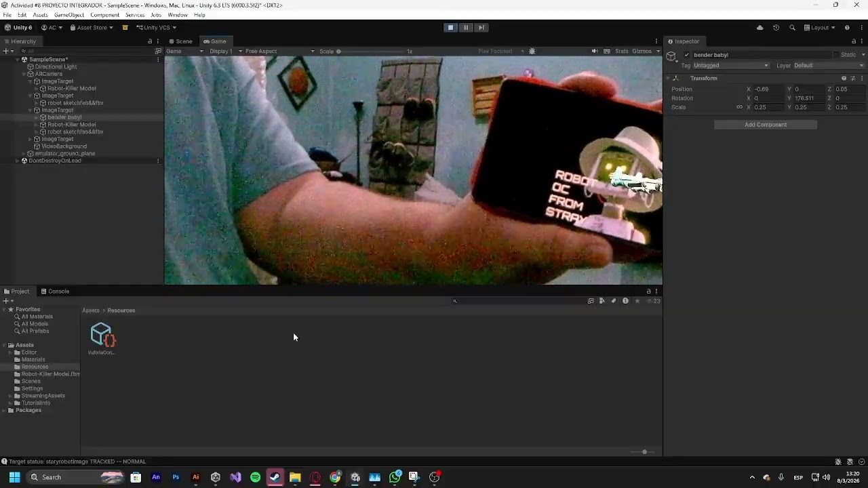Lock the Hierarchy panel
Screen dimensions: 868x488
(150, 41)
